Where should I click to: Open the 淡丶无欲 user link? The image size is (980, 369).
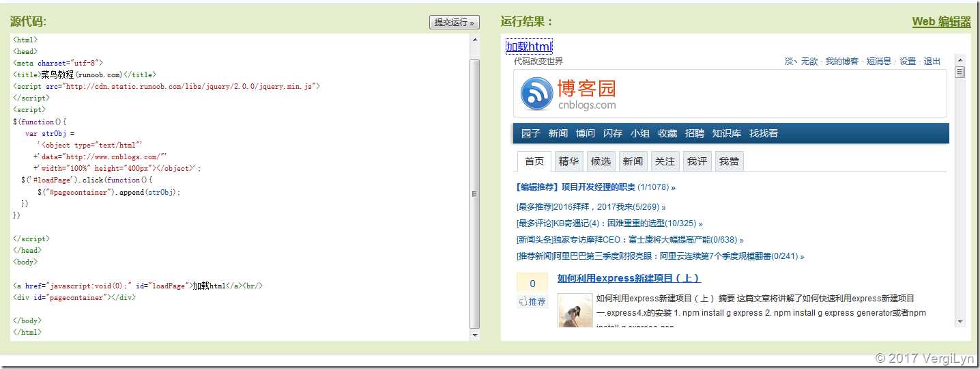(801, 61)
